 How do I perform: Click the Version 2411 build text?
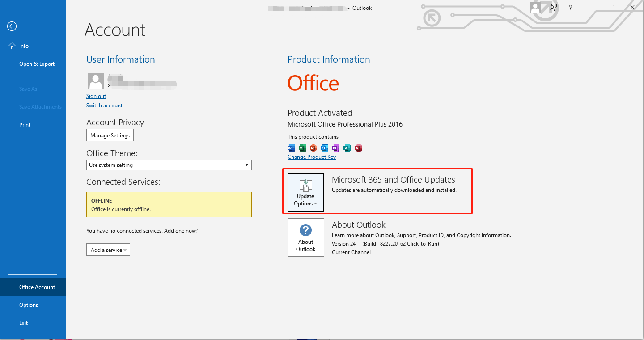tap(386, 244)
